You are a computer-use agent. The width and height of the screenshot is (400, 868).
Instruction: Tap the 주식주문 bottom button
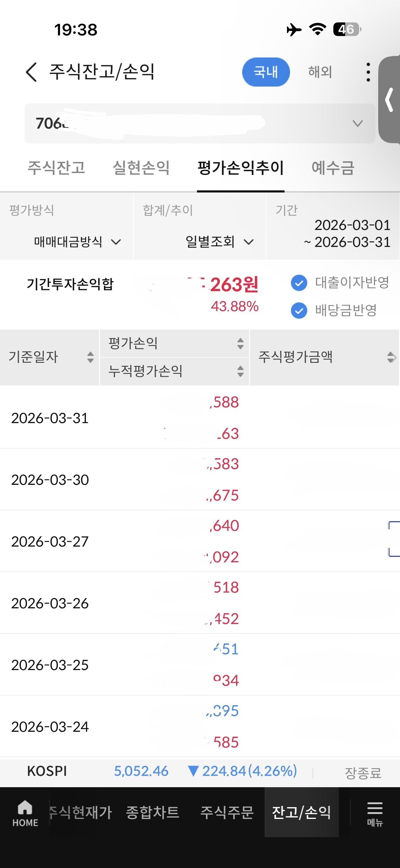click(x=227, y=812)
